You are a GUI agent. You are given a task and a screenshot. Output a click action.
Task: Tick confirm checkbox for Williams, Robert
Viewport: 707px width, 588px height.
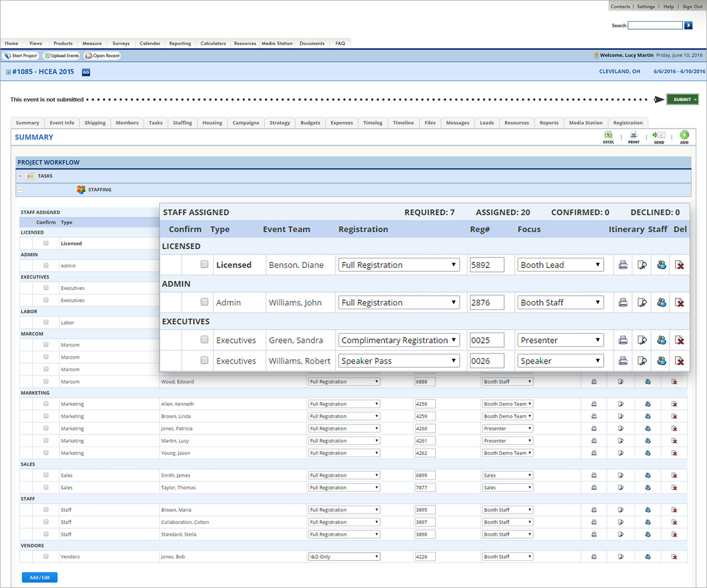(x=204, y=360)
